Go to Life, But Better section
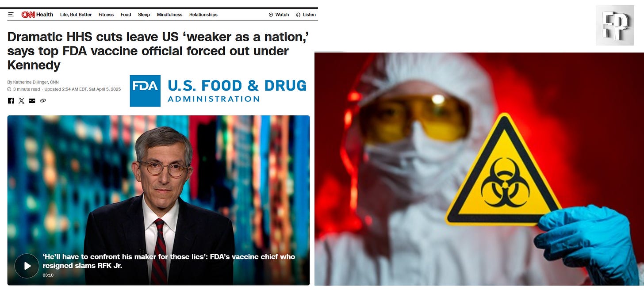Screen dimensions: 644x290 [76, 15]
